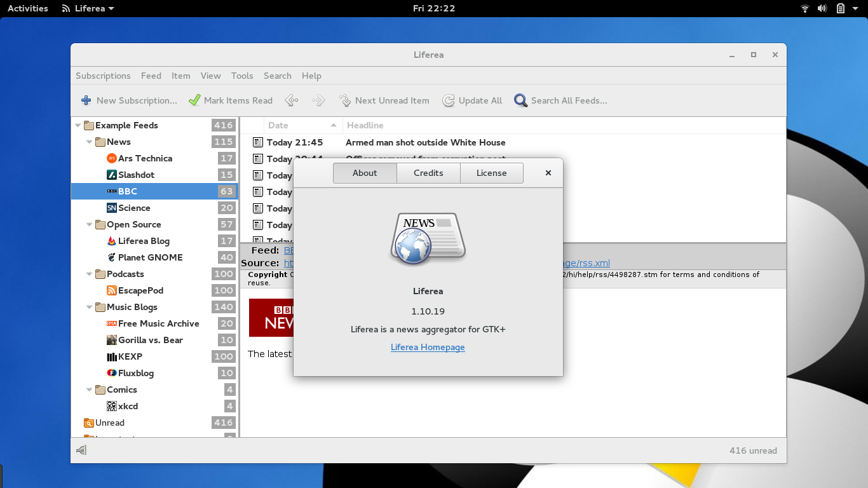Screen dimensions: 868x488
Task: Collapse the News folder
Action: (90, 142)
